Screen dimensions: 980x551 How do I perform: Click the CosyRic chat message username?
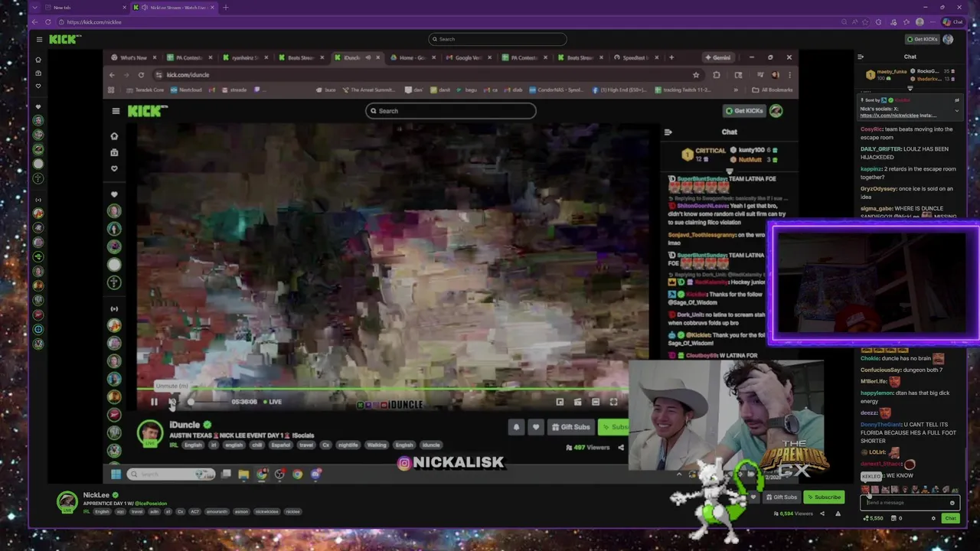click(872, 129)
